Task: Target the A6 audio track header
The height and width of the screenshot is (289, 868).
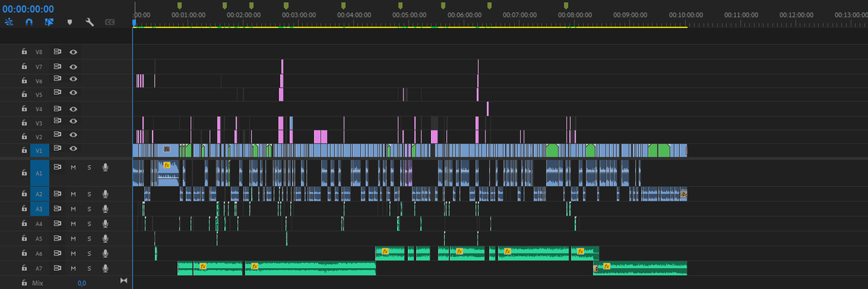Action: (x=39, y=254)
